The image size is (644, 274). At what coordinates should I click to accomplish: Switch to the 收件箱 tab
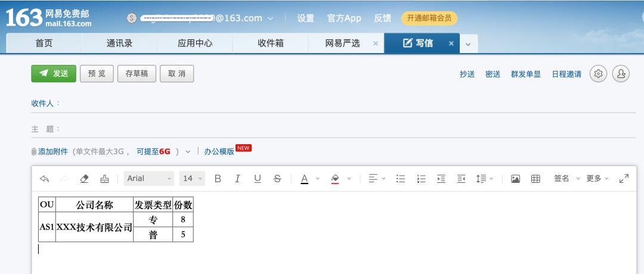tap(271, 43)
